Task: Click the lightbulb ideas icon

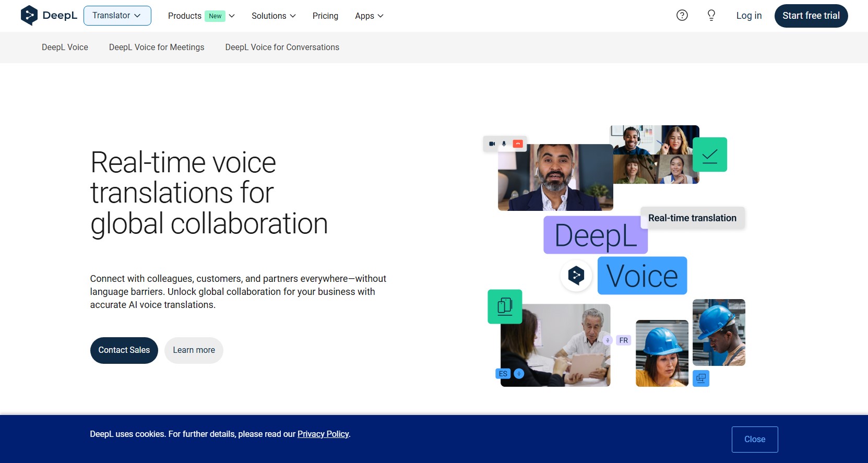Action: pos(711,16)
